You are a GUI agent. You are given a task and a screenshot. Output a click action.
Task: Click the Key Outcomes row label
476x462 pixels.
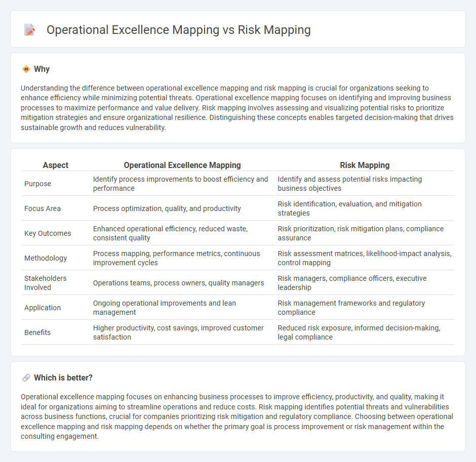click(48, 233)
